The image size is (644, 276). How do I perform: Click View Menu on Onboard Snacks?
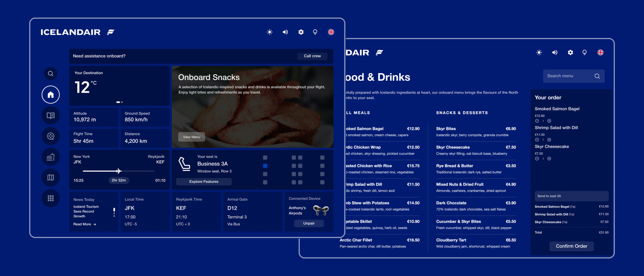point(192,137)
